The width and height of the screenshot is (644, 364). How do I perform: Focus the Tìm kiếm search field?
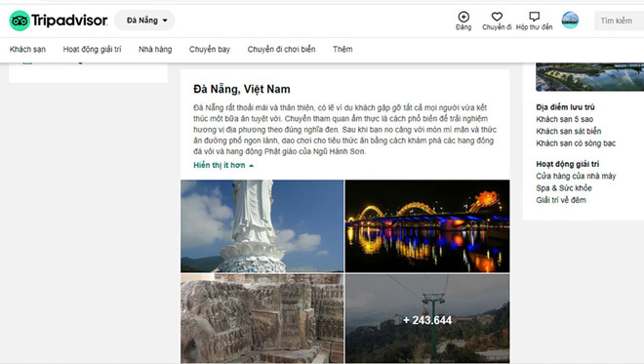pyautogui.click(x=619, y=20)
